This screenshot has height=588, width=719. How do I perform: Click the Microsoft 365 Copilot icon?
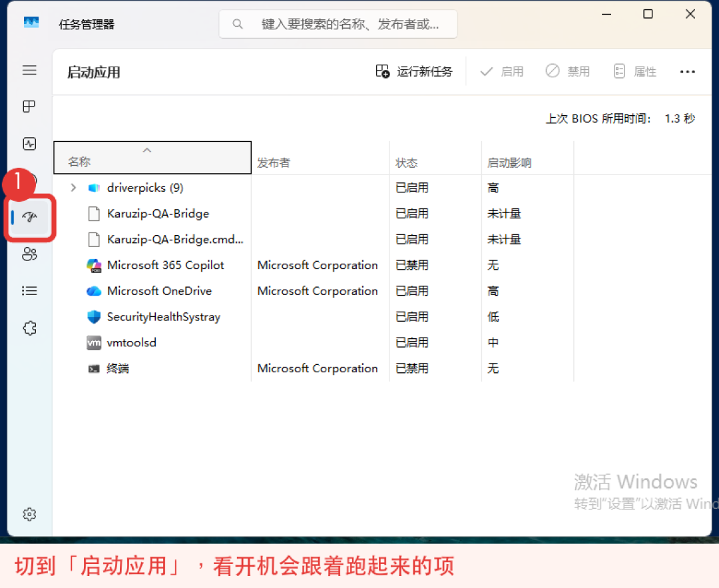point(94,265)
